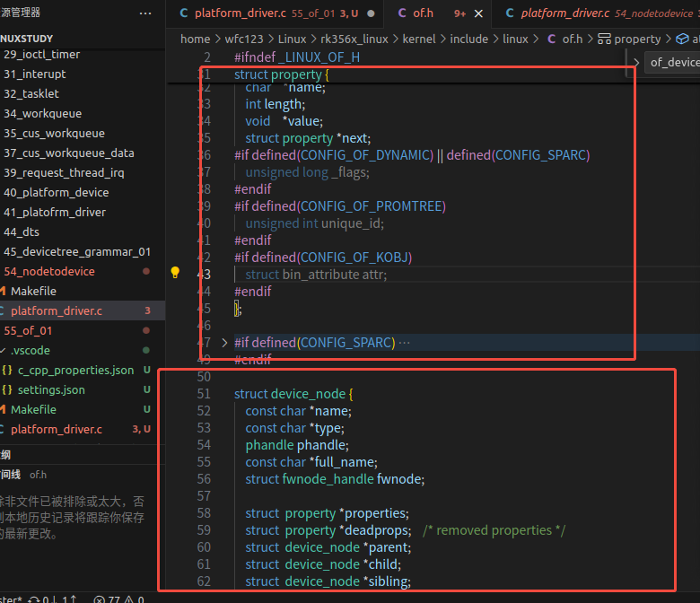Screen dimensions: 700x603
Task: Click 'phandle phandle;' line
Action: (x=297, y=445)
